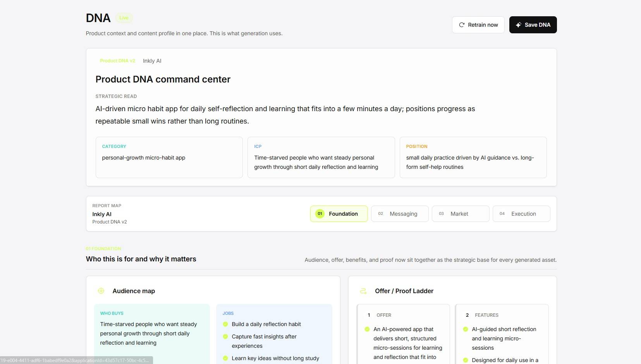
Task: Click the sparkle icon in Save DNA
Action: (x=518, y=25)
